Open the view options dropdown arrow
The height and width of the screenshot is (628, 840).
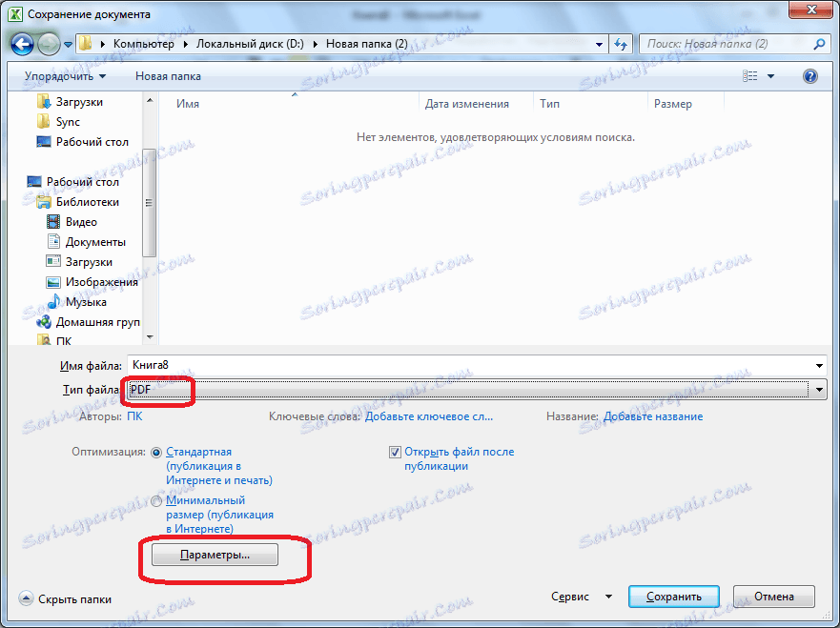pos(771,76)
